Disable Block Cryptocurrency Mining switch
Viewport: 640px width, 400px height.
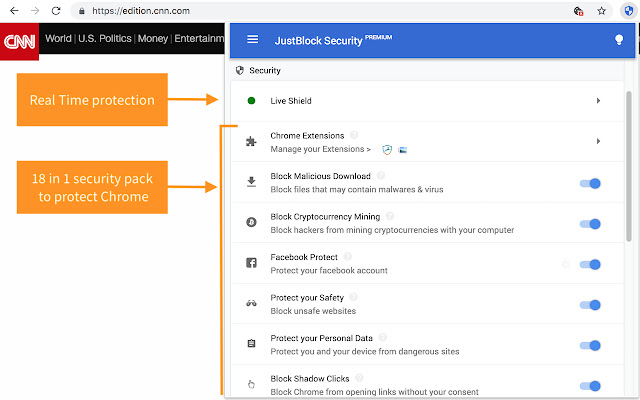pos(591,223)
